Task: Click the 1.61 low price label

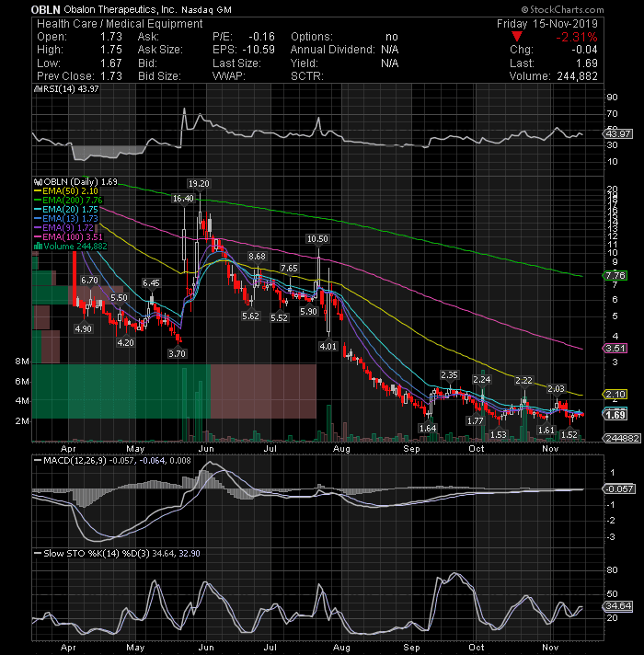Action: coord(546,431)
